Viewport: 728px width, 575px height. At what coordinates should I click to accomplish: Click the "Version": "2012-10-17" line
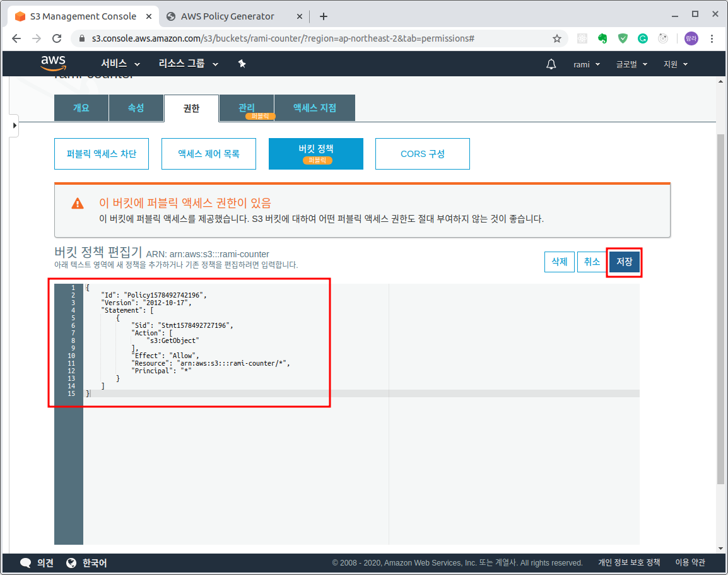pos(146,303)
